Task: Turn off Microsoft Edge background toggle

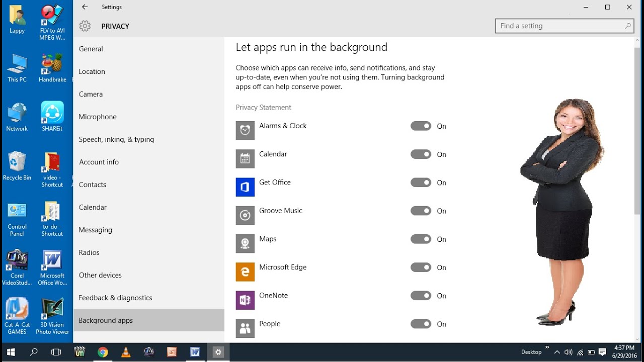Action: coord(421,267)
